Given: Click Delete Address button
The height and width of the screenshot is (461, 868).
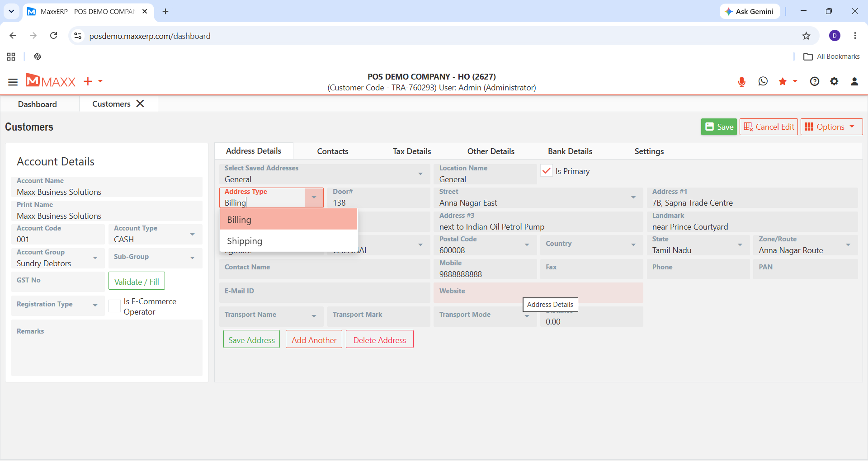Looking at the screenshot, I should point(380,339).
